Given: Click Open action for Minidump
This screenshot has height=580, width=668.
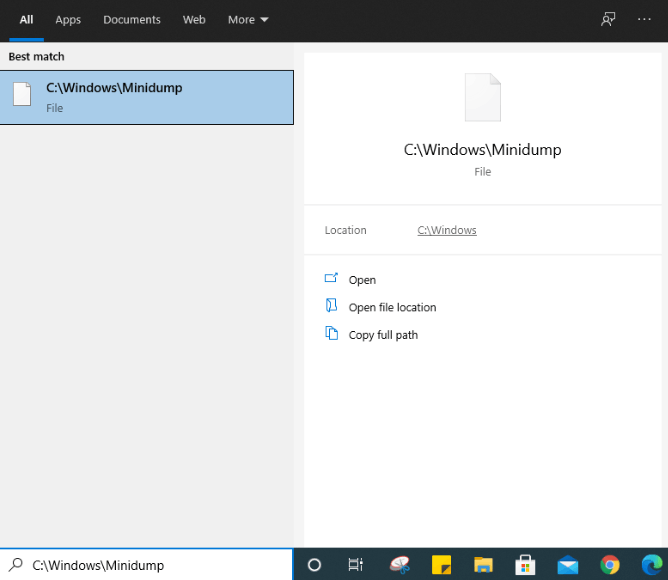Looking at the screenshot, I should 362,280.
